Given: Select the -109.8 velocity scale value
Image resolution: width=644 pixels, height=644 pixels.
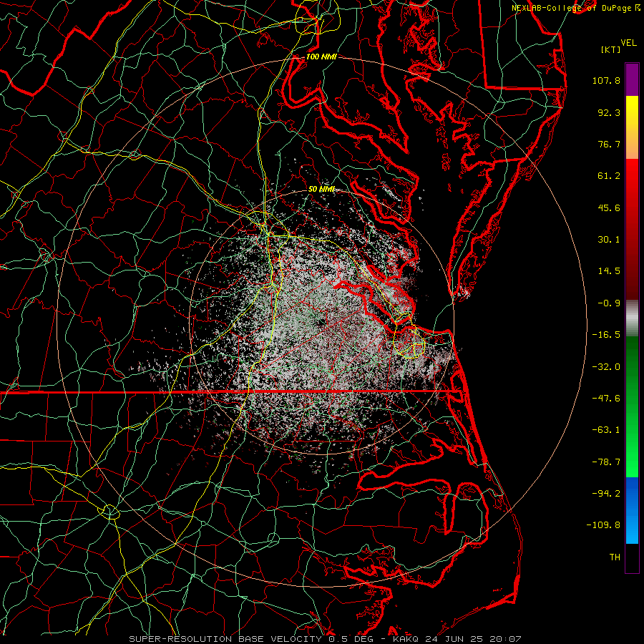Looking at the screenshot, I should click(x=603, y=525).
